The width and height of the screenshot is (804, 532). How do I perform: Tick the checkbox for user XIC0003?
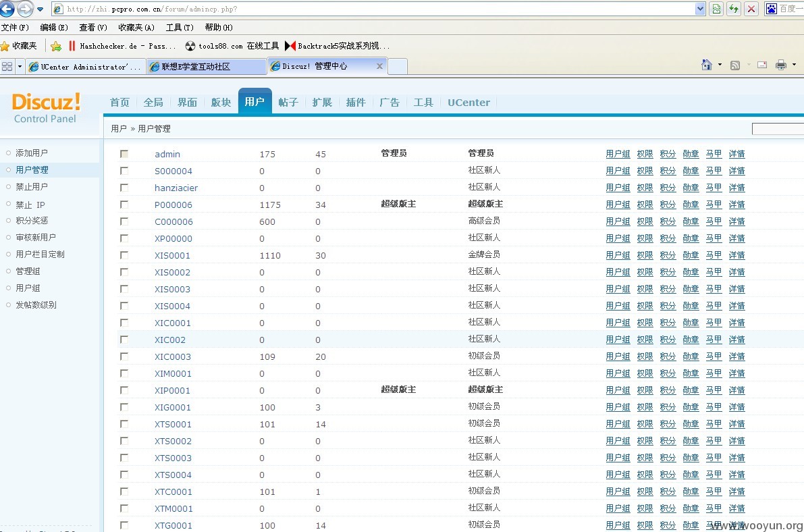click(x=124, y=356)
